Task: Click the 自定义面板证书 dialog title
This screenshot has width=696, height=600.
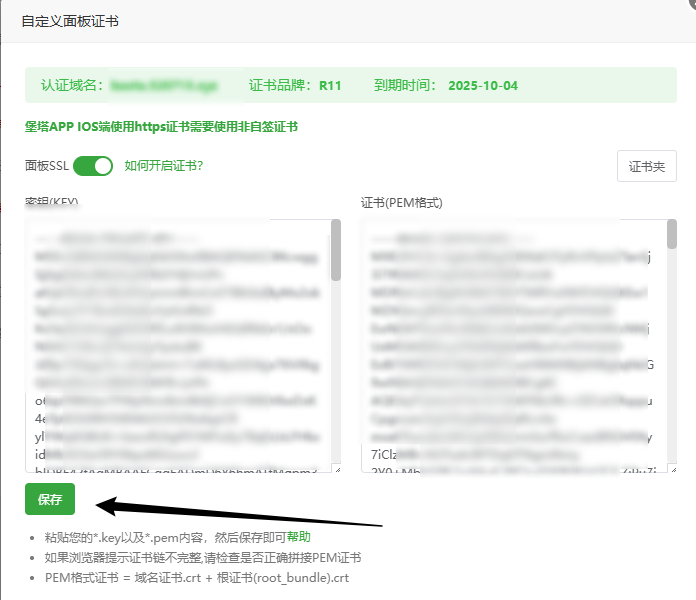Action: point(69,20)
